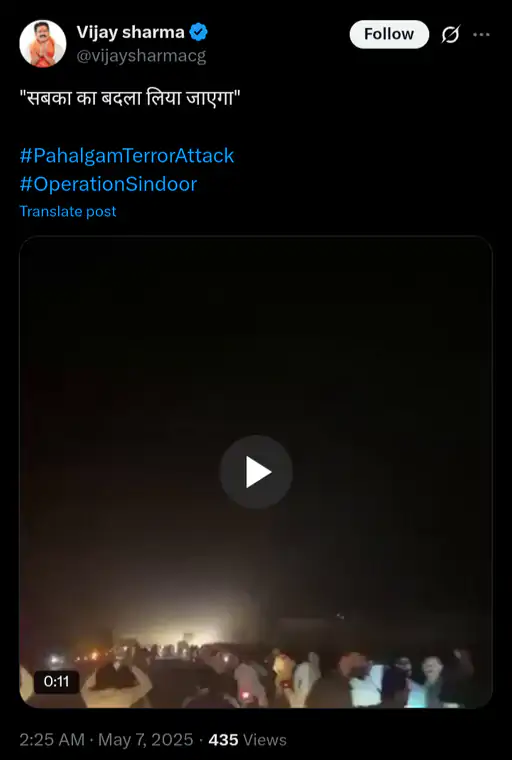Follow the account with the Follow button
Screen dimensions: 512x760
tap(389, 34)
